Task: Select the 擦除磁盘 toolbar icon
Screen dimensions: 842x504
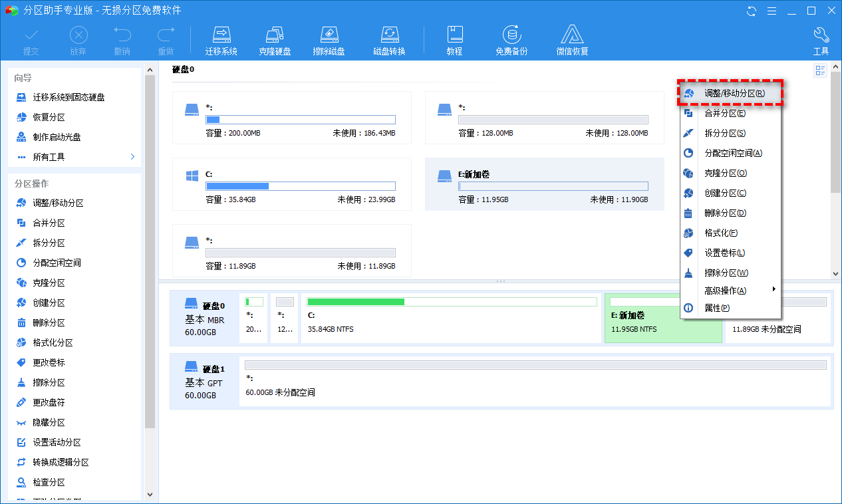Action: pyautogui.click(x=329, y=36)
